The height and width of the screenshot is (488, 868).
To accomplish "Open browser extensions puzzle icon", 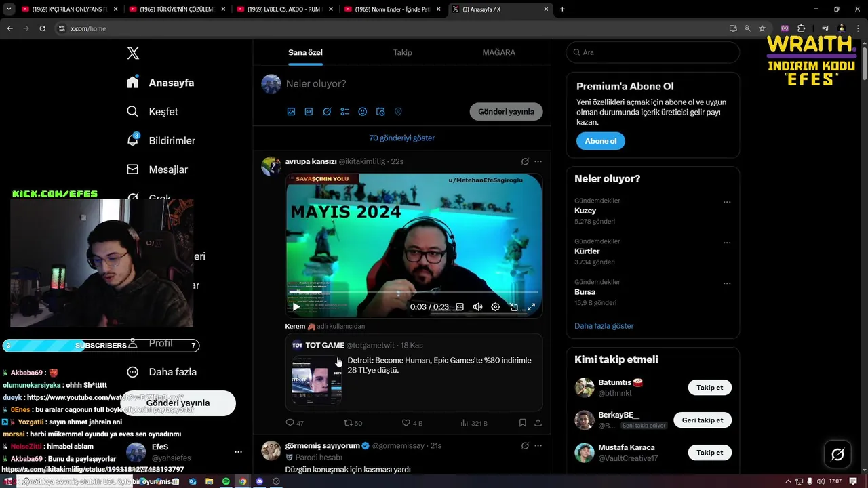I will point(801,28).
